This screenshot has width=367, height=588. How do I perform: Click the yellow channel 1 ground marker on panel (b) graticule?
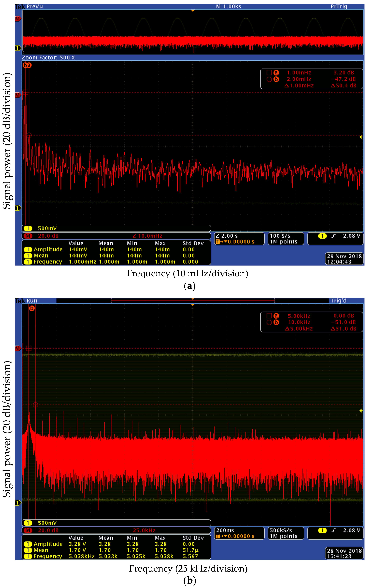18,503
